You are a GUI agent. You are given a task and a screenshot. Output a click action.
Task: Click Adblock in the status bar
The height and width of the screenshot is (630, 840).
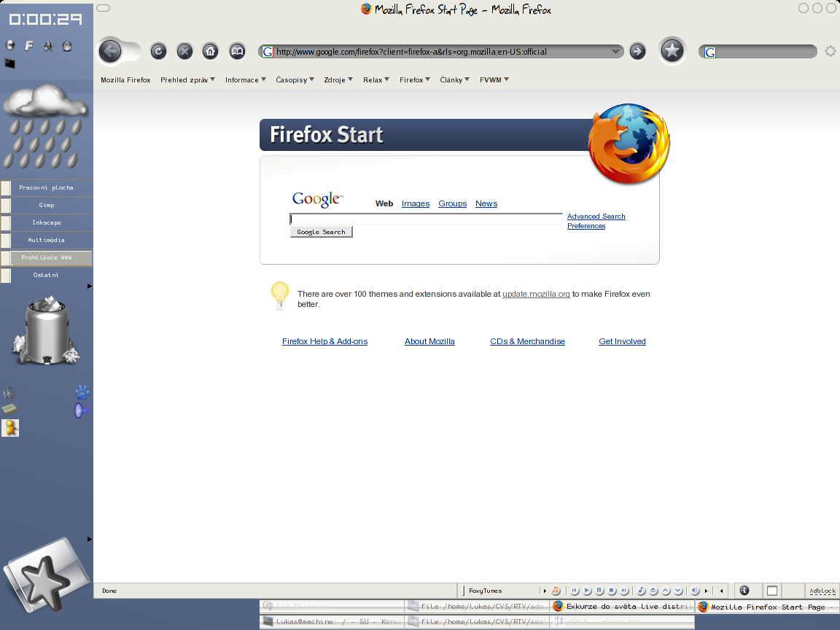pyautogui.click(x=822, y=591)
